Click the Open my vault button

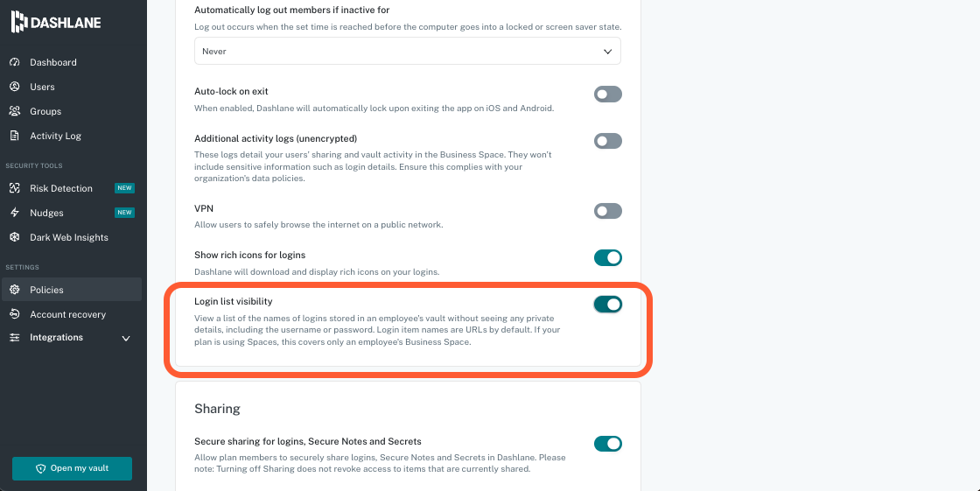(x=72, y=468)
